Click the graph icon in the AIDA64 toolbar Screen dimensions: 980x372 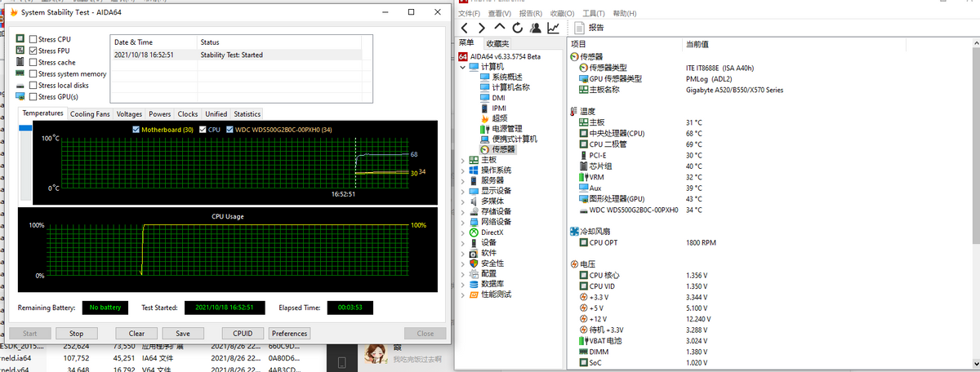[x=553, y=28]
